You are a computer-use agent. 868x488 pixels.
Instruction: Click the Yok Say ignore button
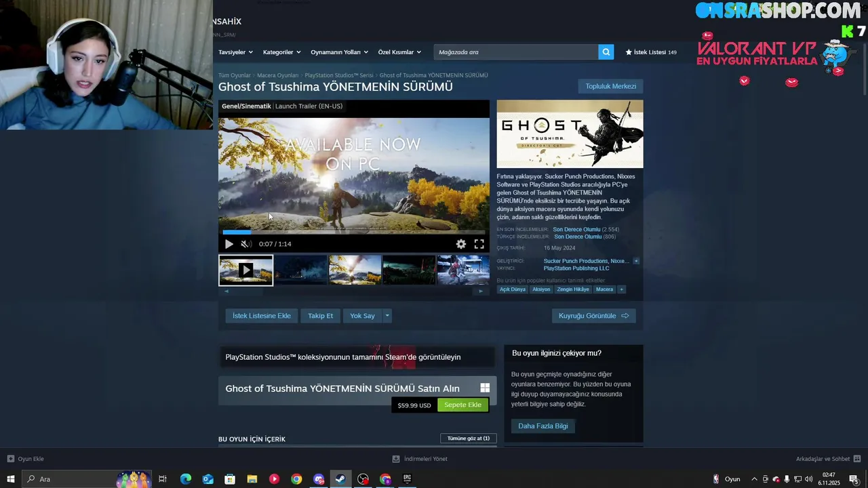(x=362, y=316)
